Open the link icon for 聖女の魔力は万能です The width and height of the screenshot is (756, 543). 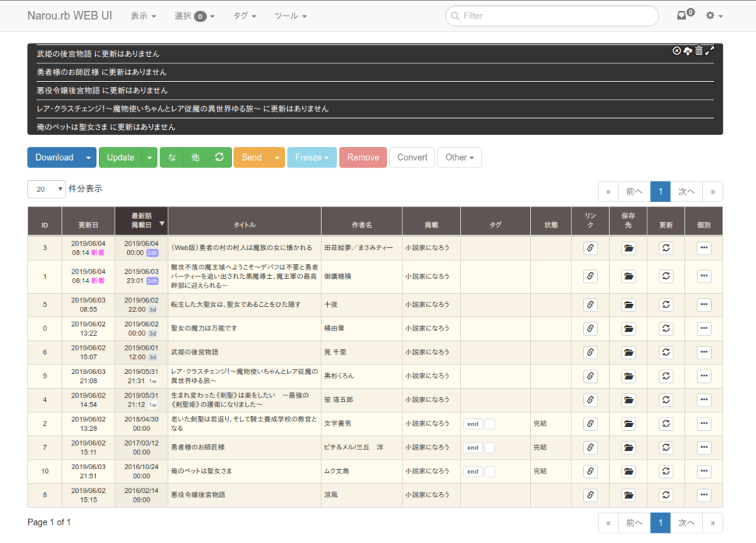point(590,328)
